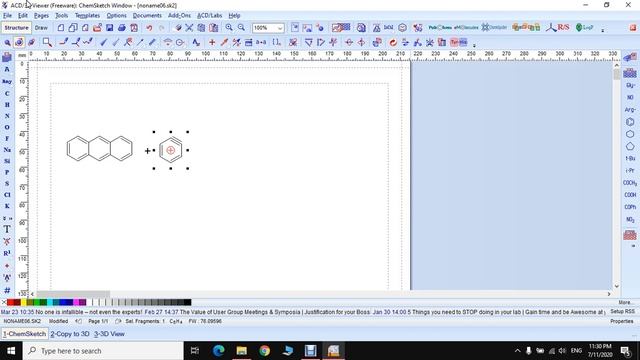
Task: Open the Options menu
Action: [x=116, y=16]
